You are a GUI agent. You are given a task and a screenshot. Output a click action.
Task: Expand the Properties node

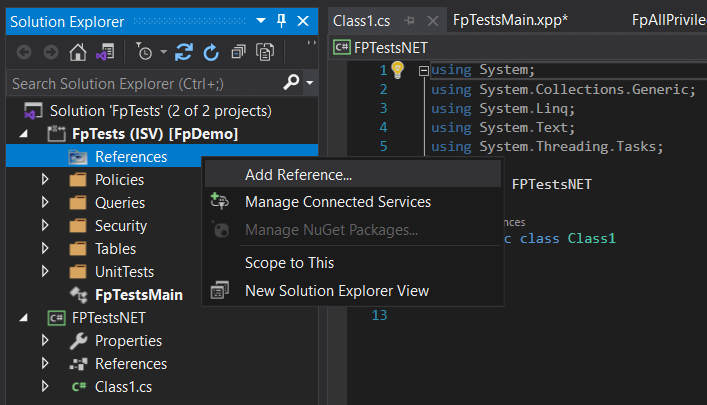(x=45, y=340)
